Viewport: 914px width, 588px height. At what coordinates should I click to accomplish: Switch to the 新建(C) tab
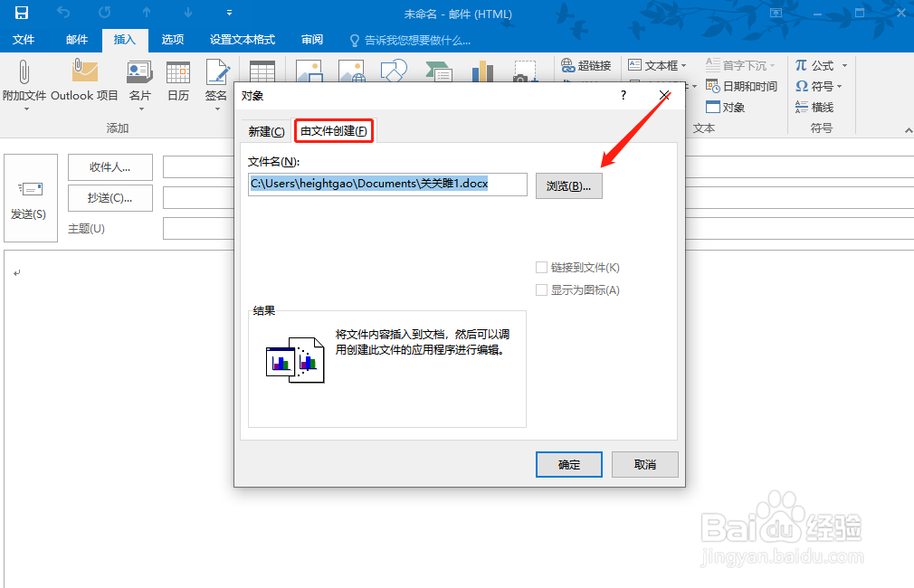(x=265, y=130)
